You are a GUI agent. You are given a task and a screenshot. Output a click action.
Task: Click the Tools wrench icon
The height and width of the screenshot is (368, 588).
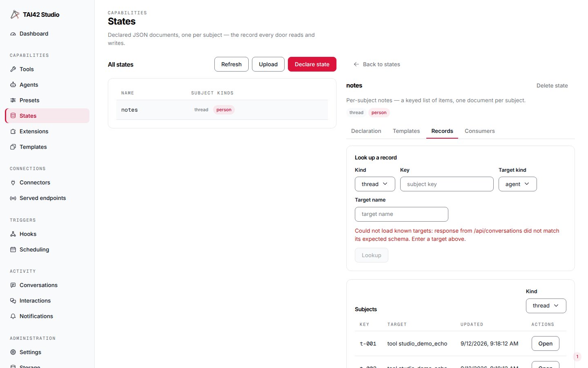pyautogui.click(x=13, y=69)
